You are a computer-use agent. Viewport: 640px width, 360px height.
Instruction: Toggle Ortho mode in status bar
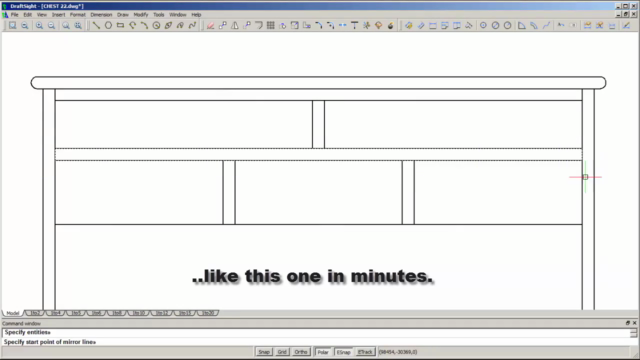[301, 352]
